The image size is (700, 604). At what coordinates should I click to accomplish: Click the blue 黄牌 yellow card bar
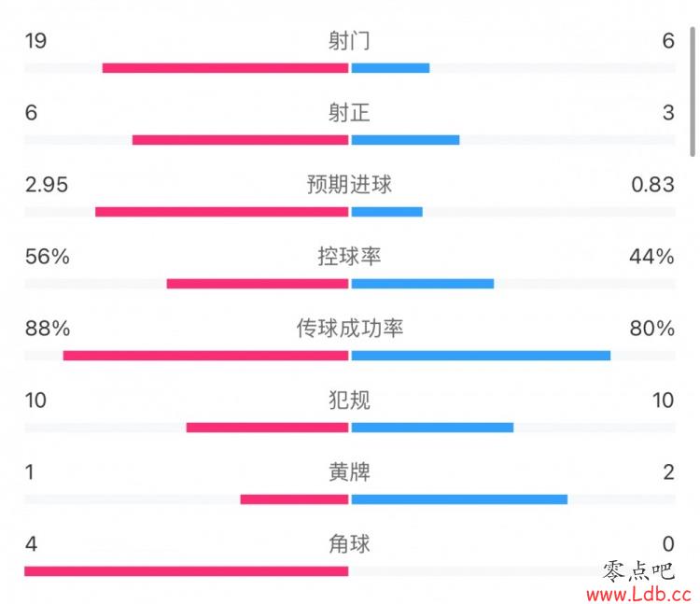point(459,499)
